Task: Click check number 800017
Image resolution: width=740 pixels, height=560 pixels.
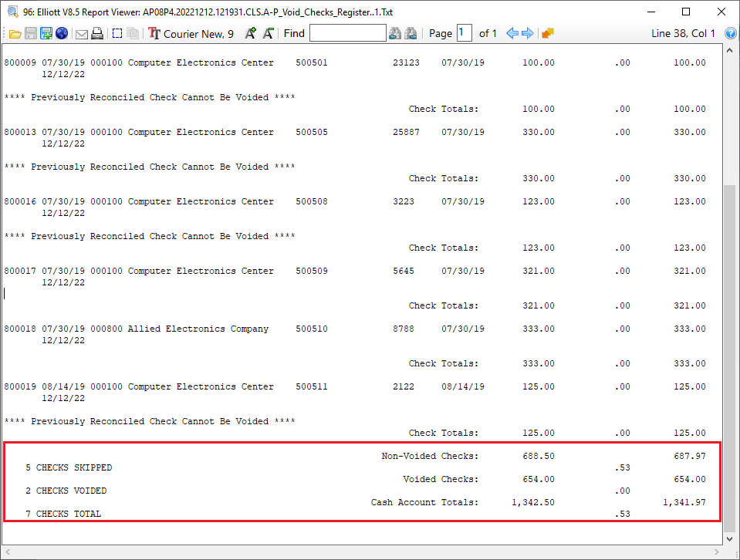Action: pyautogui.click(x=20, y=271)
